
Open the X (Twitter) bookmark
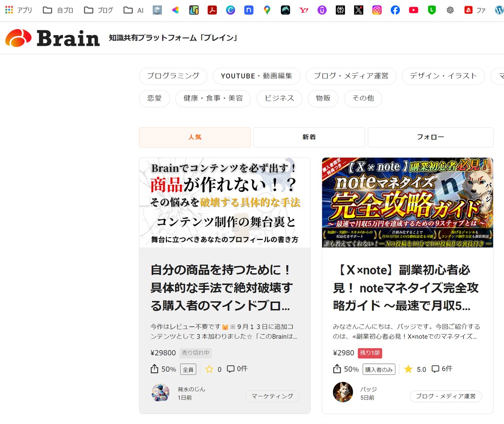click(359, 10)
